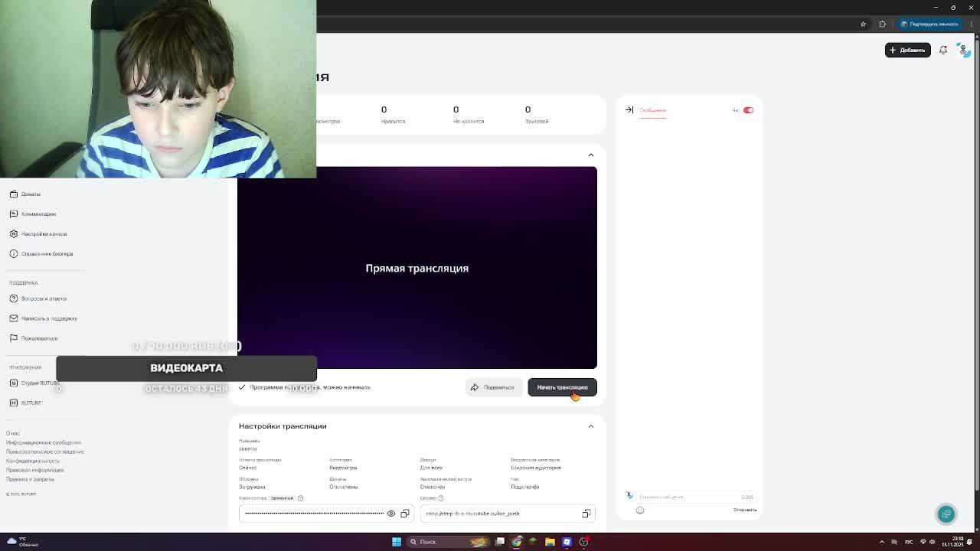Viewport: 980px width, 551px height.
Task: Click the Справочник блогера info icon
Action: pos(14,254)
